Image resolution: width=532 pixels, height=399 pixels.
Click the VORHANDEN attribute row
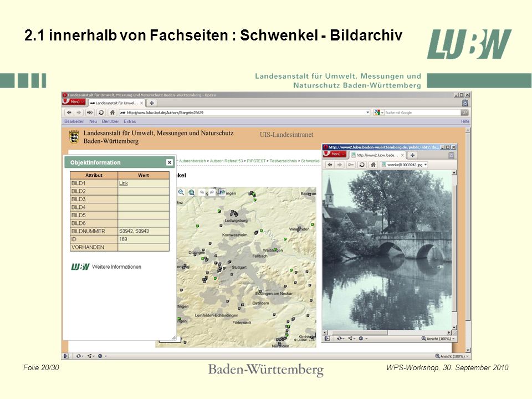[120, 247]
